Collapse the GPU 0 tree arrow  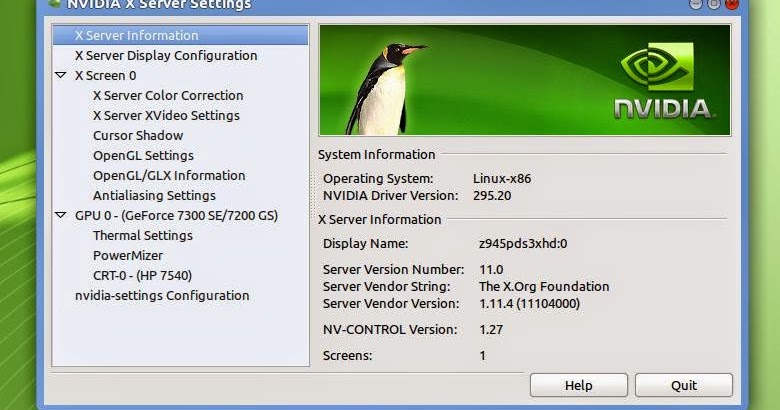click(61, 215)
